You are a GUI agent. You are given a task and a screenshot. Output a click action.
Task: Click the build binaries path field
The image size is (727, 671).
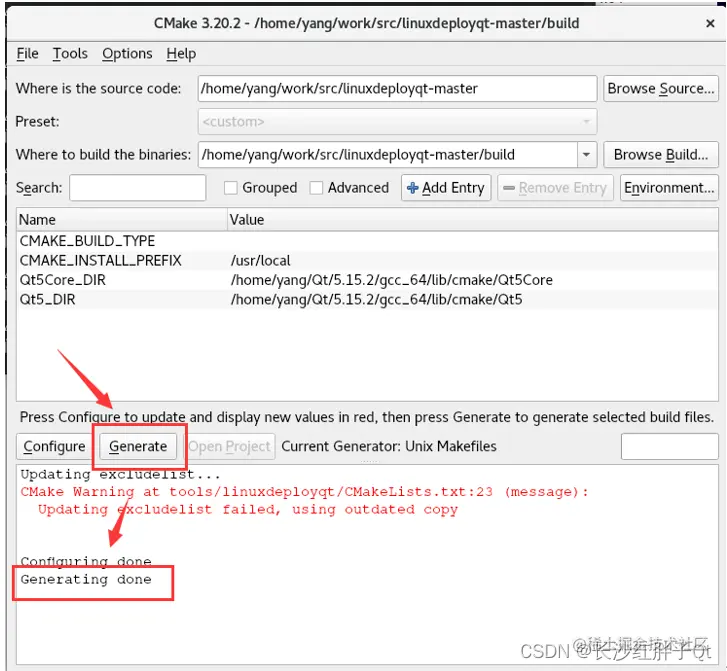coord(388,154)
